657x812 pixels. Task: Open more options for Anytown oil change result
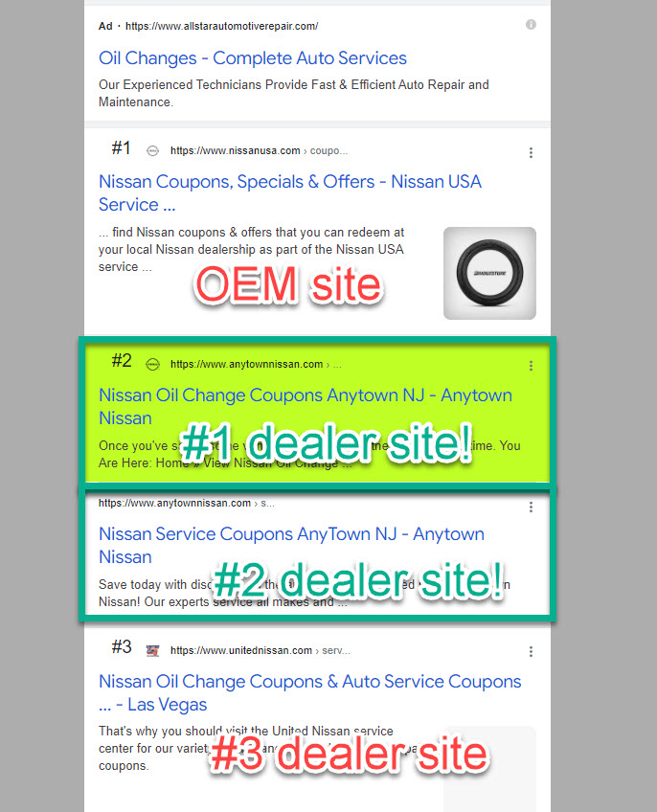[531, 366]
